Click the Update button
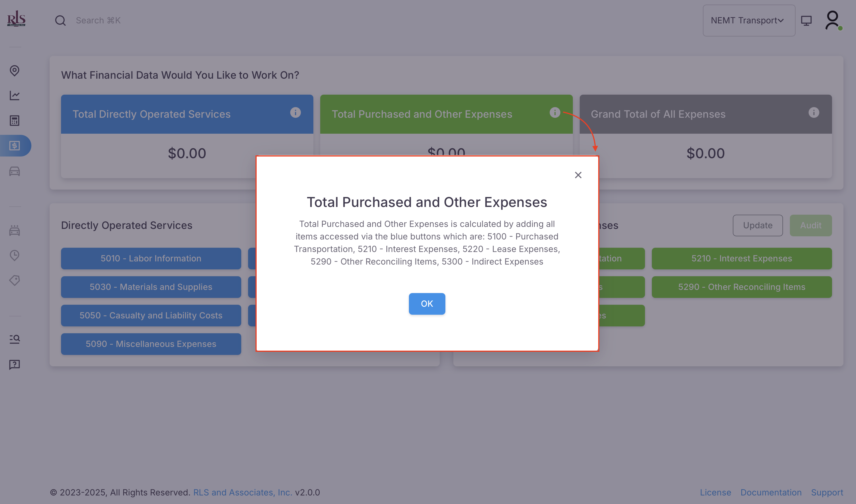Image resolution: width=856 pixels, height=504 pixels. coord(758,225)
